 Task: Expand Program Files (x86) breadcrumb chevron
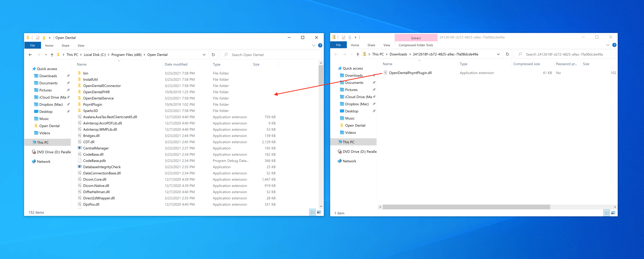[x=144, y=55]
